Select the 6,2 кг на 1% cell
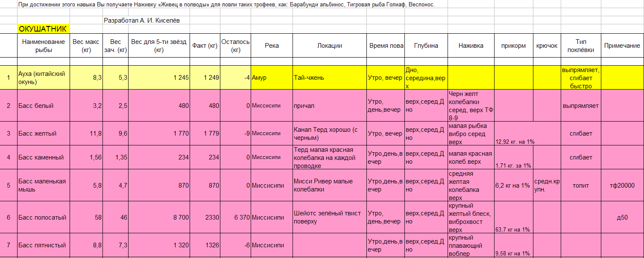644x258 pixels. (x=513, y=186)
